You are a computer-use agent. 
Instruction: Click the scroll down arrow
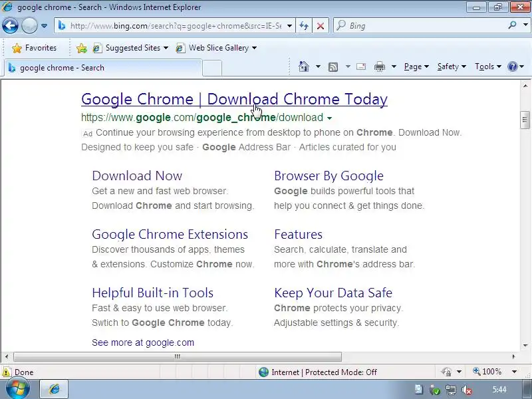[x=525, y=346]
